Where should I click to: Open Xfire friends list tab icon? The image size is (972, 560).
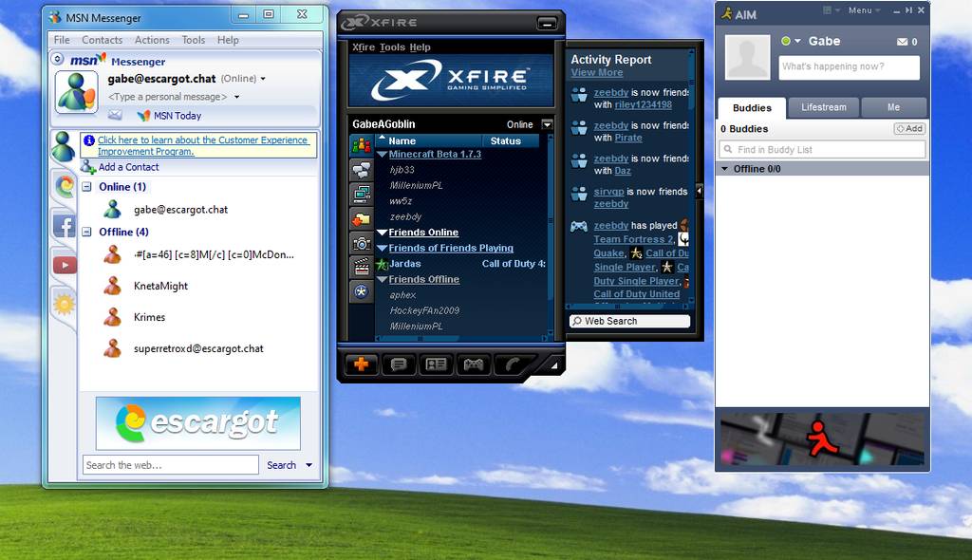(362, 146)
